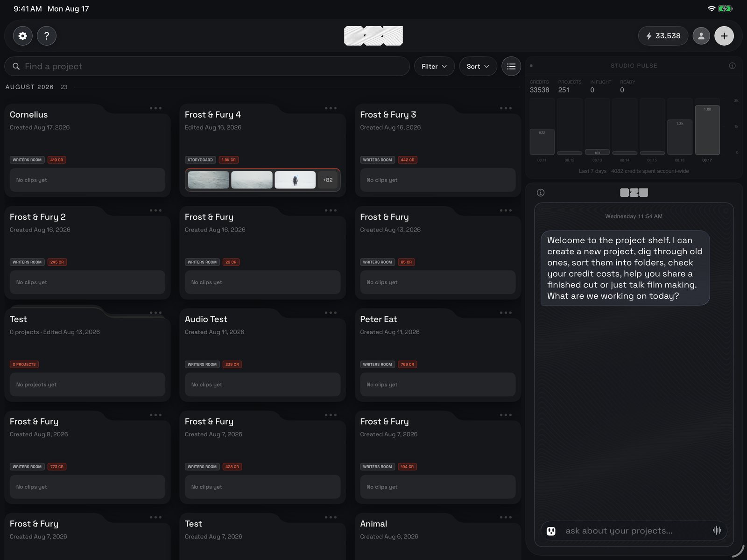Open the Sort dropdown
The height and width of the screenshot is (560, 747).
(x=478, y=66)
